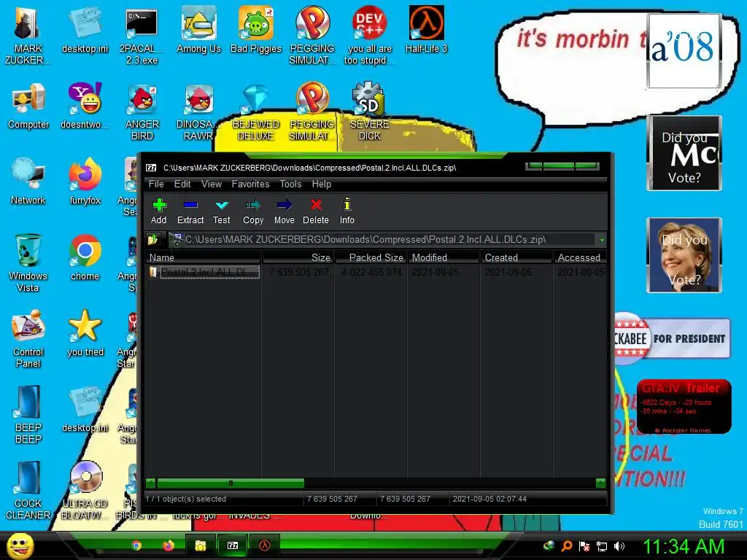Sort by Packed Size column header

pyautogui.click(x=371, y=257)
